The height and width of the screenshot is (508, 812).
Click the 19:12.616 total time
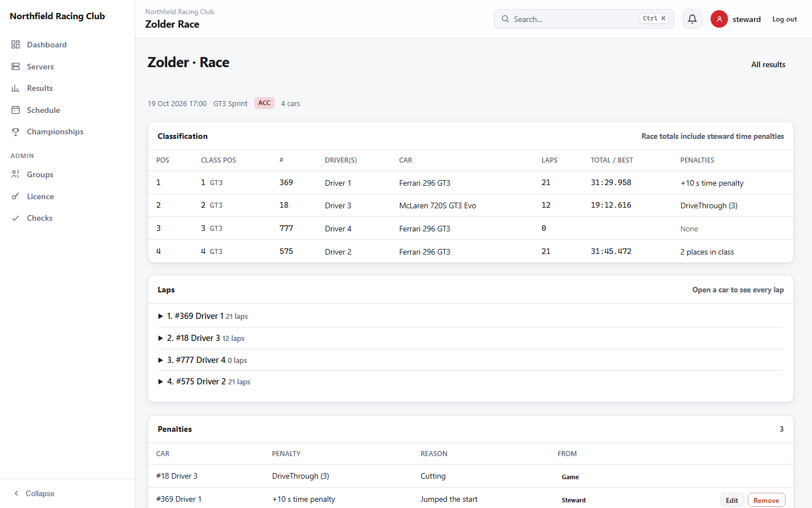(x=611, y=205)
